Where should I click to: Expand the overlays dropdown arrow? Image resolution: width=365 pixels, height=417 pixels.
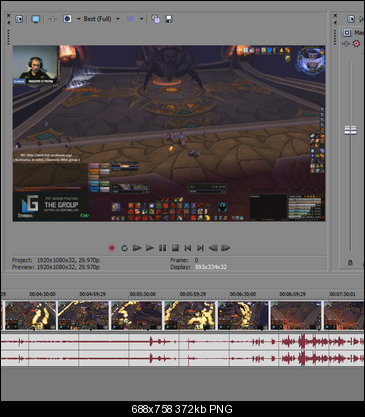pyautogui.click(x=141, y=19)
